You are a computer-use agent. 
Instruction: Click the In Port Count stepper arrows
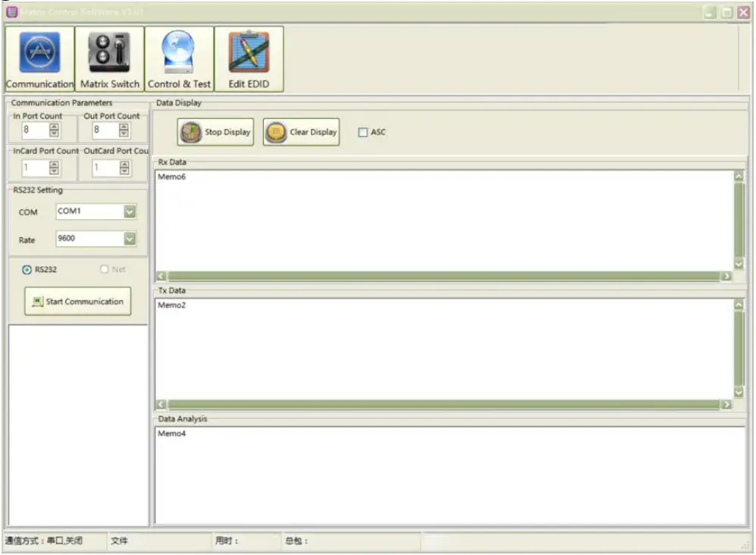[x=54, y=130]
